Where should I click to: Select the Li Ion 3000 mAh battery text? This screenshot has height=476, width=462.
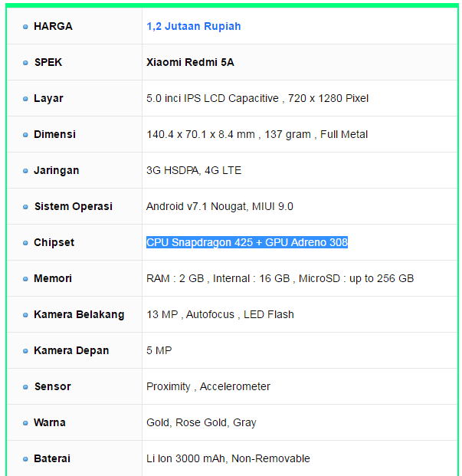[x=228, y=458]
